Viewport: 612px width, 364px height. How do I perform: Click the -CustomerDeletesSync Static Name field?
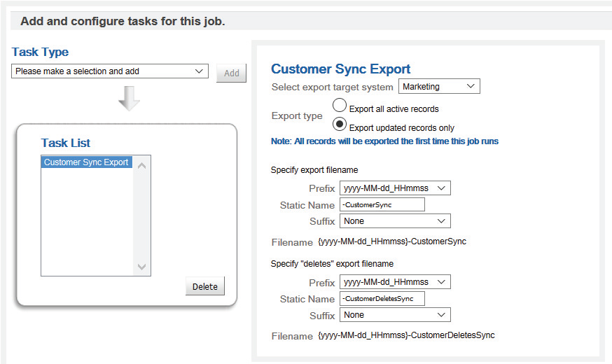382,298
